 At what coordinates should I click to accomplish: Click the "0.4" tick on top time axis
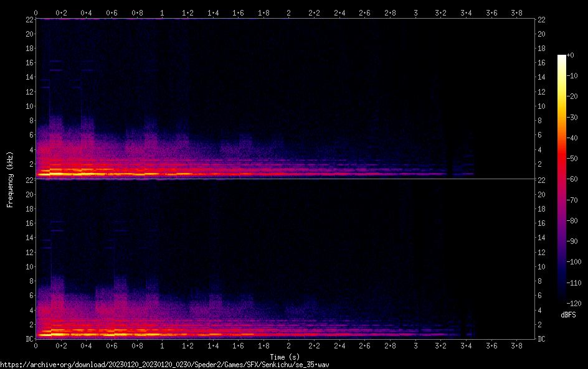click(x=86, y=12)
